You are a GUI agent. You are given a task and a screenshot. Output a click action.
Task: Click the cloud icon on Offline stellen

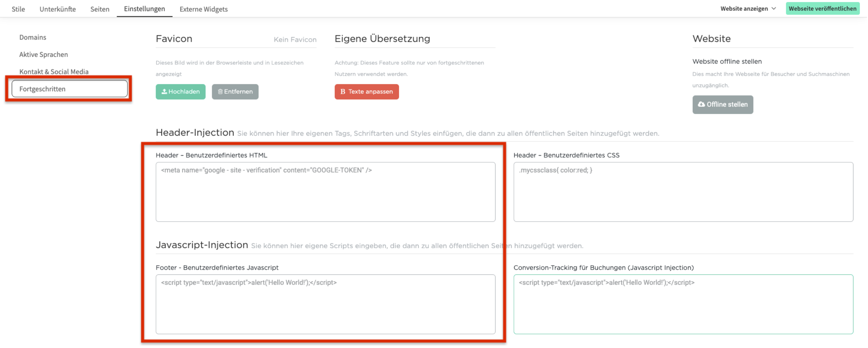point(701,105)
